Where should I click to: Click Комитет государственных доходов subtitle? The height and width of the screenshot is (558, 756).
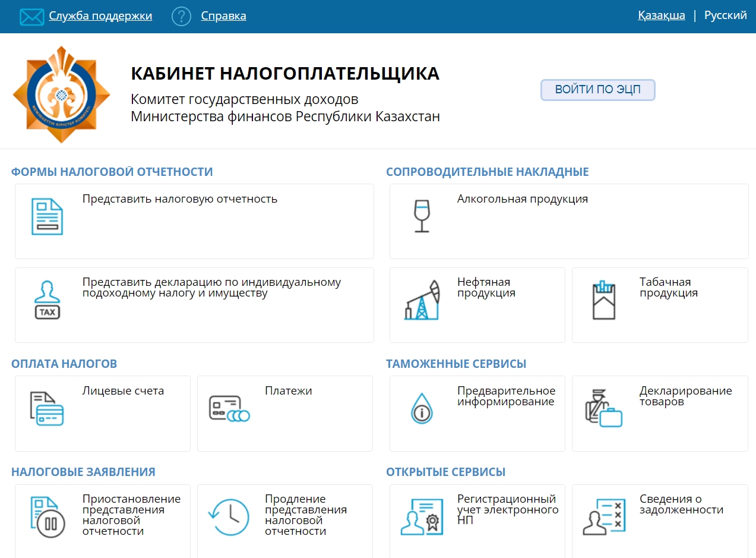[x=245, y=99]
